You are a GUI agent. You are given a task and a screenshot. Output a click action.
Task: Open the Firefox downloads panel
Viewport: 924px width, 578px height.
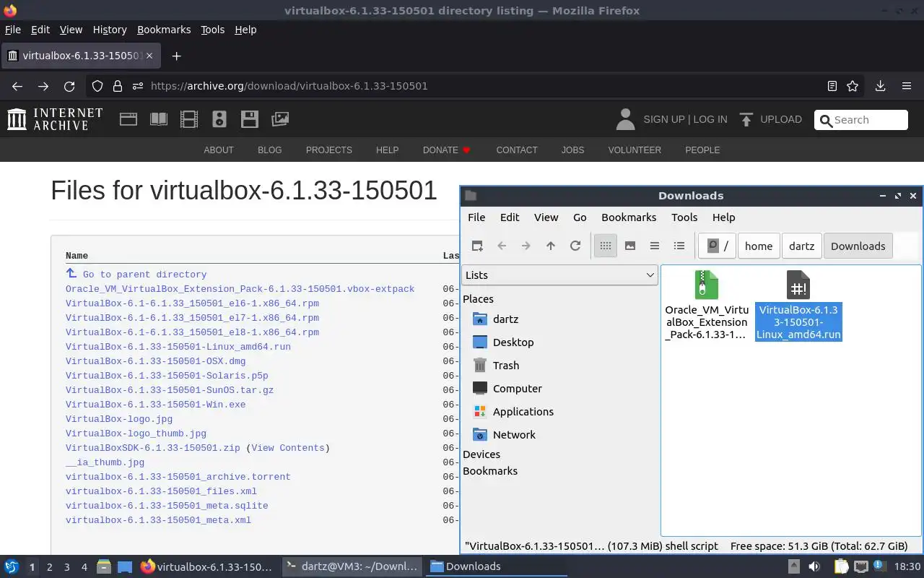pyautogui.click(x=880, y=86)
